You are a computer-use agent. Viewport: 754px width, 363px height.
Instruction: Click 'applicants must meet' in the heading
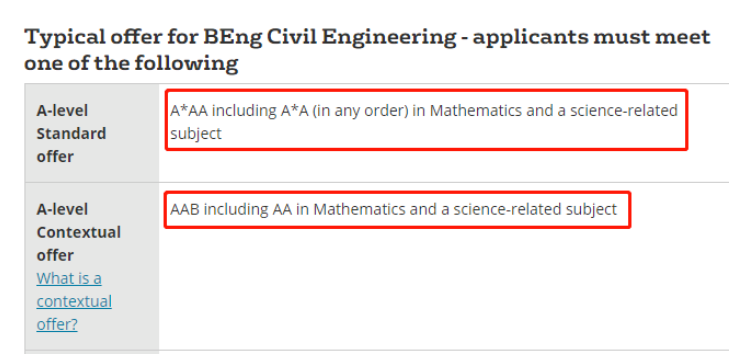pos(591,38)
